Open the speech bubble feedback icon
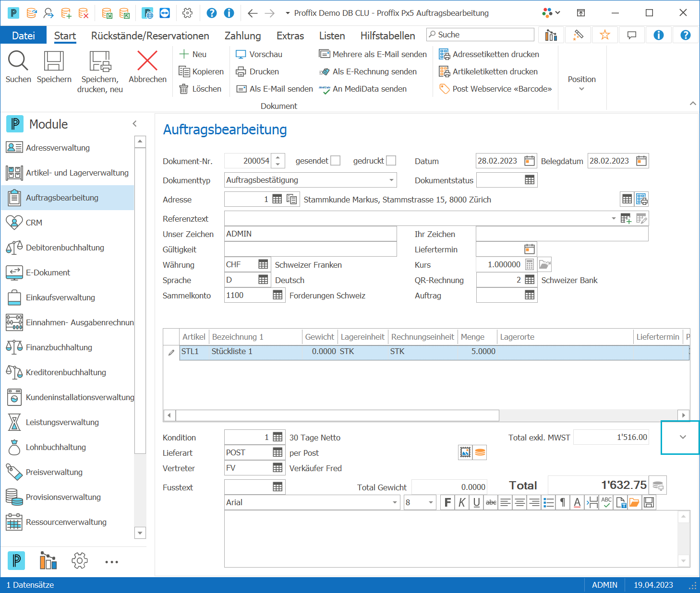This screenshot has width=700, height=593. (x=632, y=35)
